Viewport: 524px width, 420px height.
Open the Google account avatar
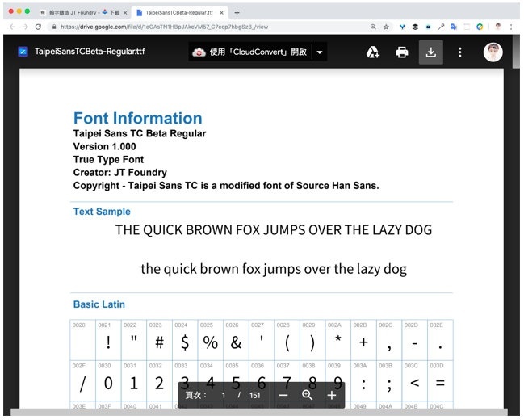click(x=493, y=52)
